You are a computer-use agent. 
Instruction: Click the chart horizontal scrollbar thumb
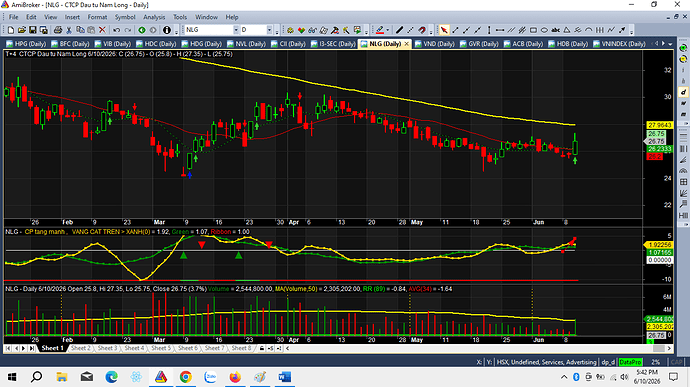658,348
